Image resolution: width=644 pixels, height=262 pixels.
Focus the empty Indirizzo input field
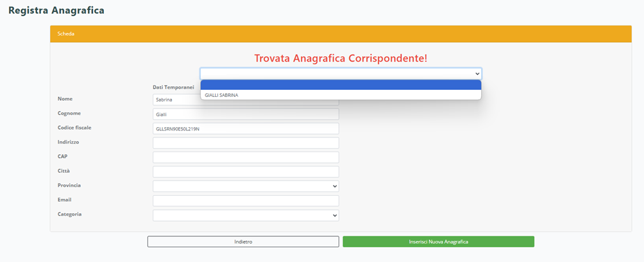tap(246, 143)
